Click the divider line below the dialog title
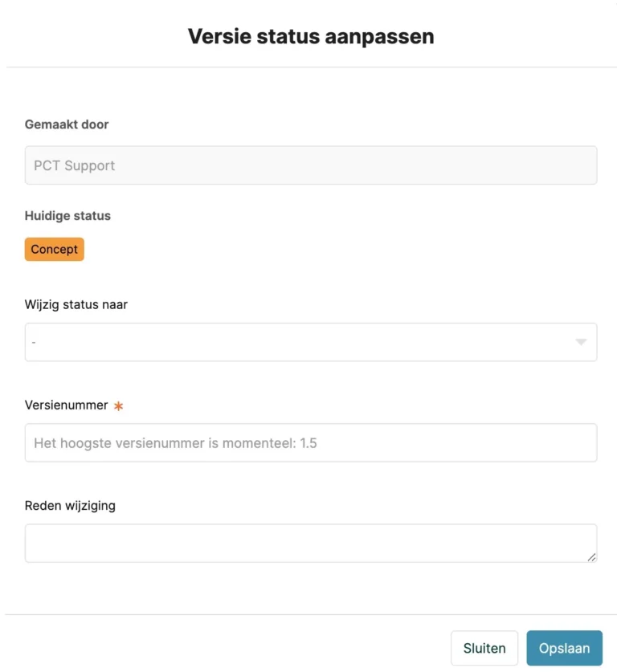Screen dimensions: 617x672 tap(310, 67)
